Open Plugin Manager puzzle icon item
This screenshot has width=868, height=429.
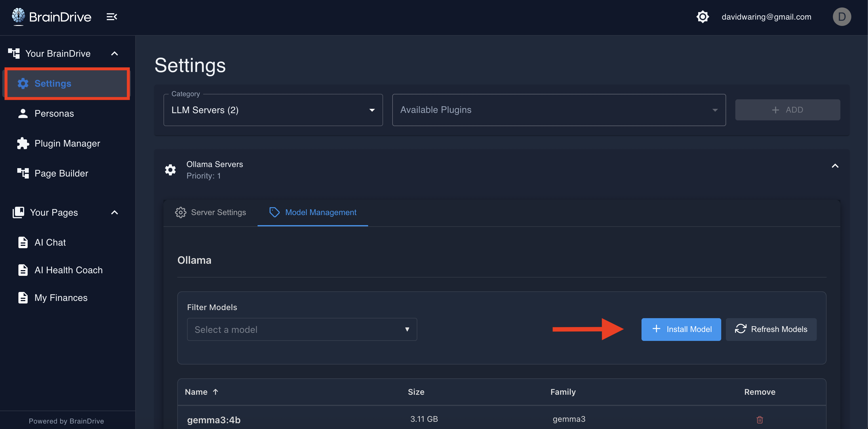coord(67,144)
